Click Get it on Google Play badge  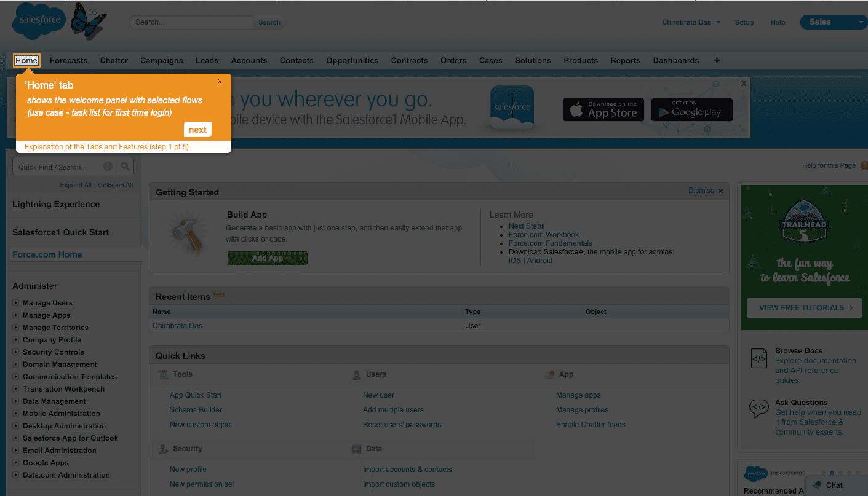pyautogui.click(x=692, y=110)
